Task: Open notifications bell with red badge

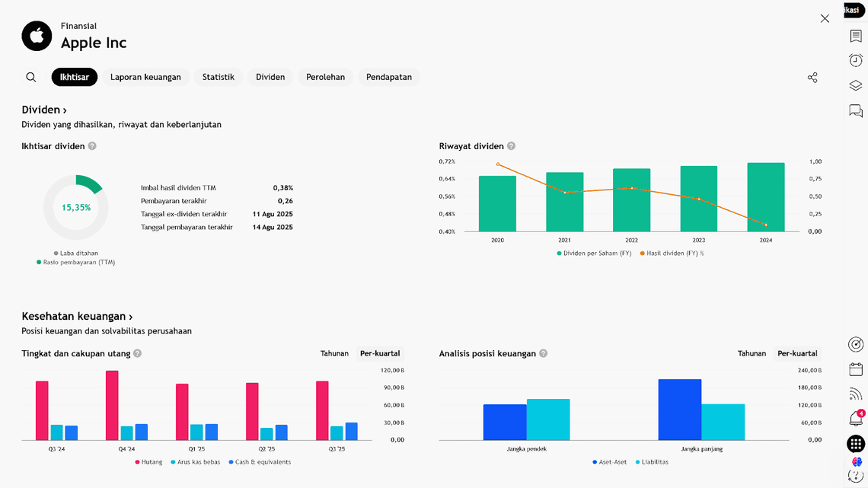Action: [856, 418]
